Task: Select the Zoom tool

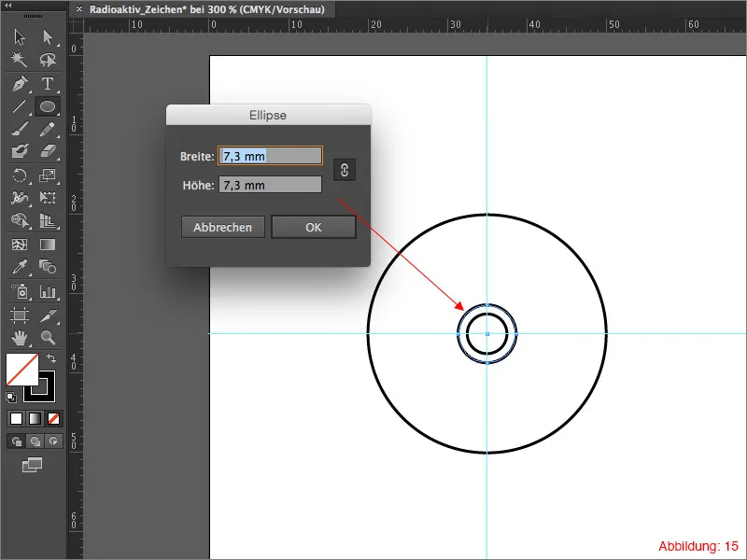Action: click(48, 338)
